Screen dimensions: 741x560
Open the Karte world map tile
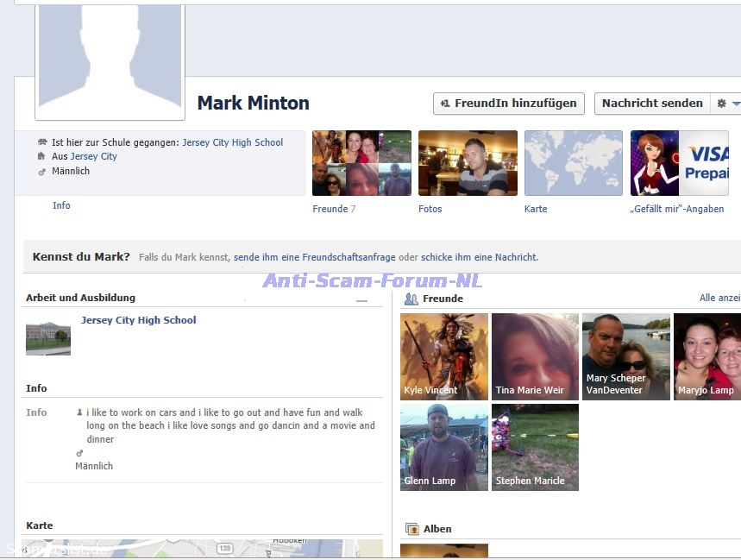click(573, 163)
